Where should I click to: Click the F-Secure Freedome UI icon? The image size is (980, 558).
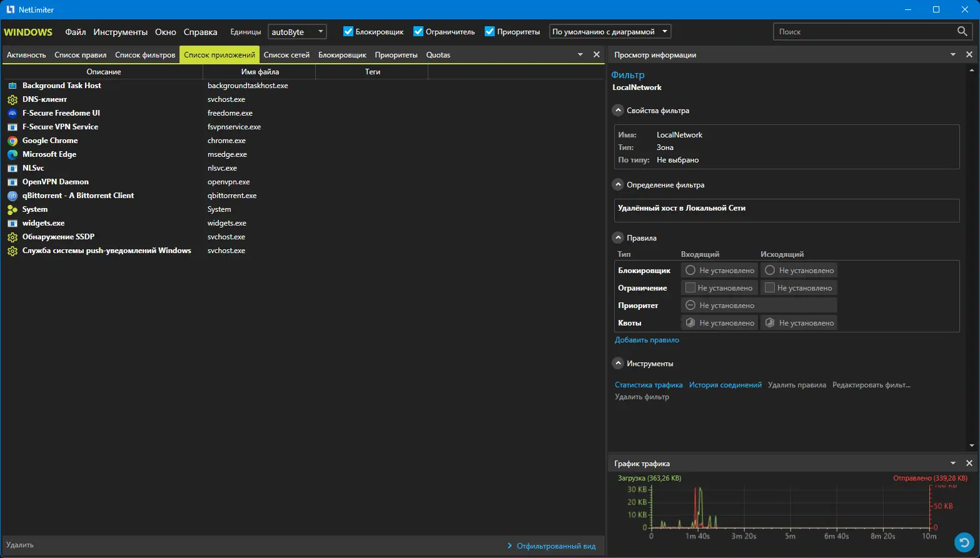(x=13, y=113)
